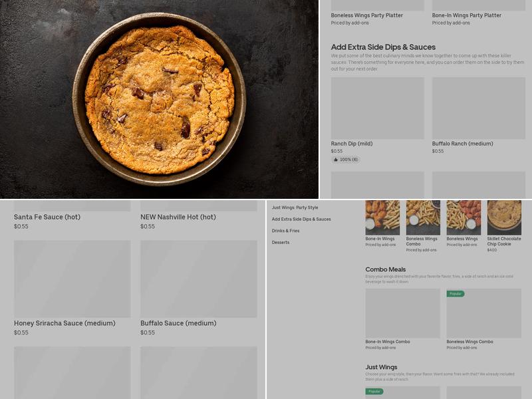This screenshot has width=532, height=399.
Task: Click the thumbs-up rating icon under Ranch Dip
Action: (336, 160)
